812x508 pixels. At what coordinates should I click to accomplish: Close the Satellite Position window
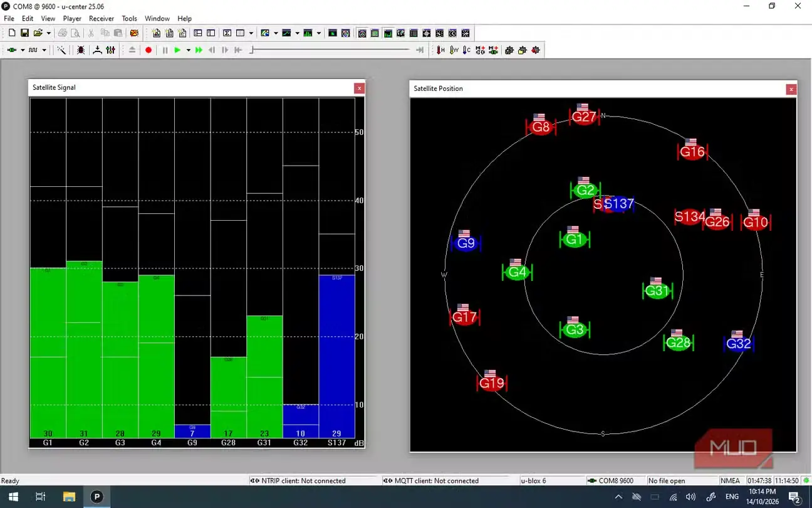pos(791,89)
